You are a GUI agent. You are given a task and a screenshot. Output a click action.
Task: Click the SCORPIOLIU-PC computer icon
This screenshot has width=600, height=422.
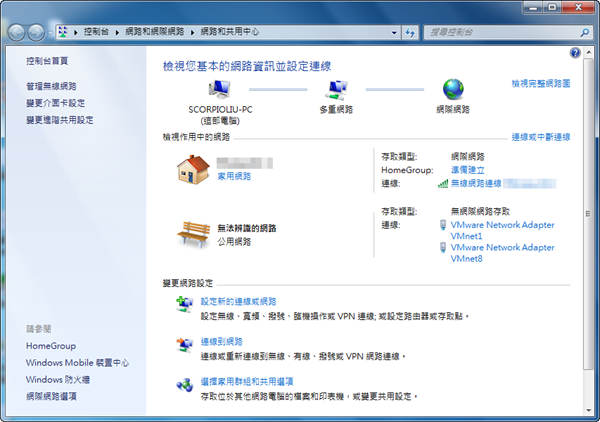220,90
